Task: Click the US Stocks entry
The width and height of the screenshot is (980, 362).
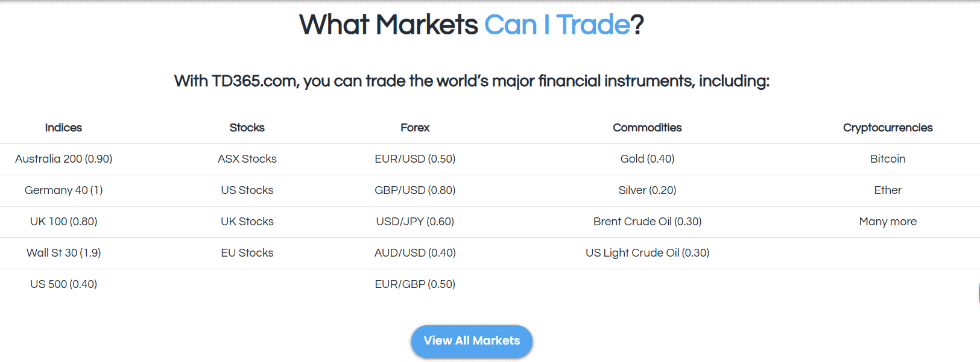Action: click(247, 190)
